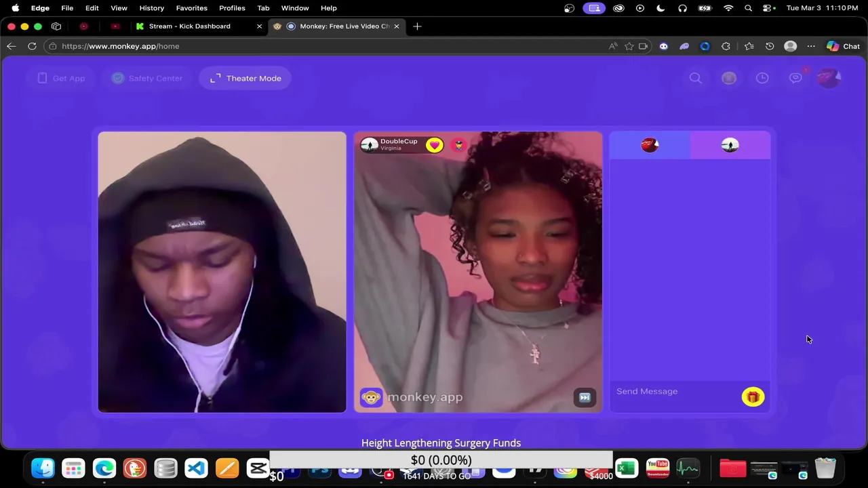Image resolution: width=868 pixels, height=488 pixels.
Task: Open messages icon with notification badge
Action: (x=796, y=77)
